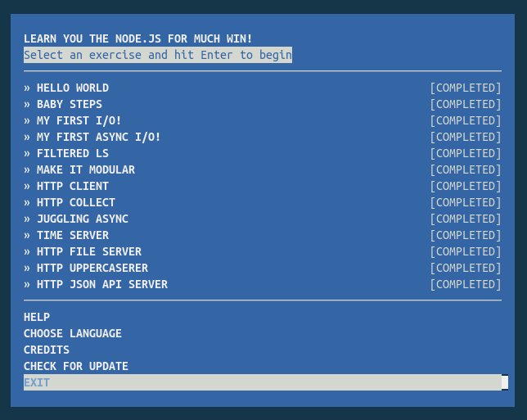The height and width of the screenshot is (420, 527).
Task: Open the MY FIRST ASYNC I/O! exercise
Action: [263, 137]
